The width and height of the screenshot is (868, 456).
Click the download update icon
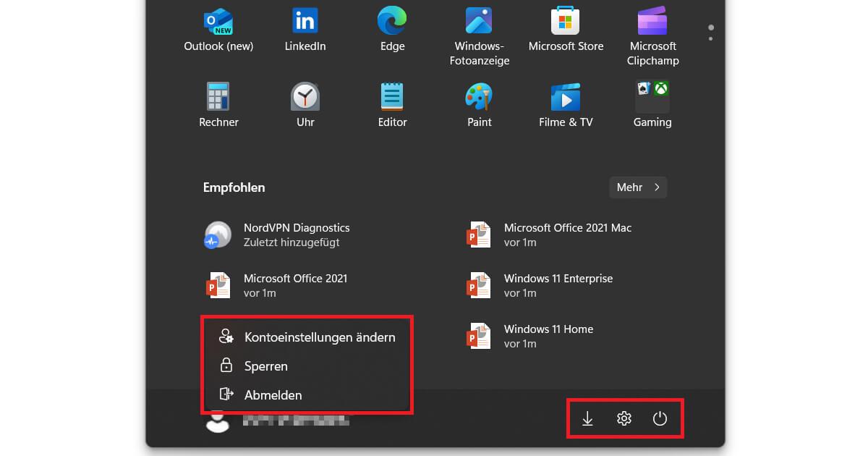click(x=587, y=418)
